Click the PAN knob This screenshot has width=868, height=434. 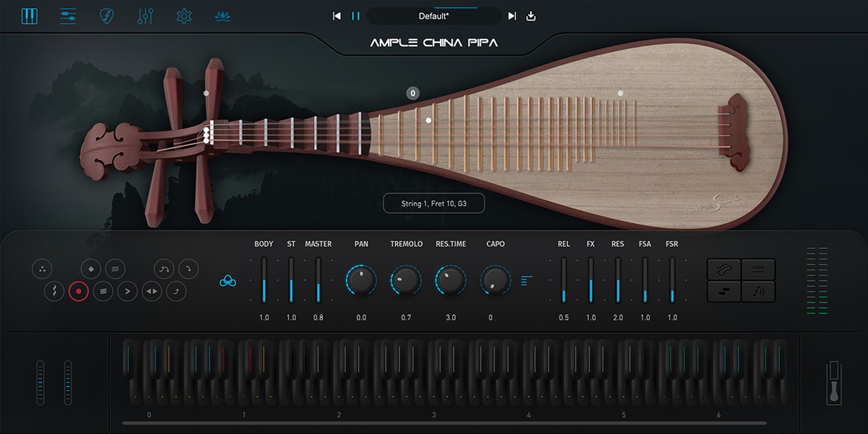(x=361, y=280)
